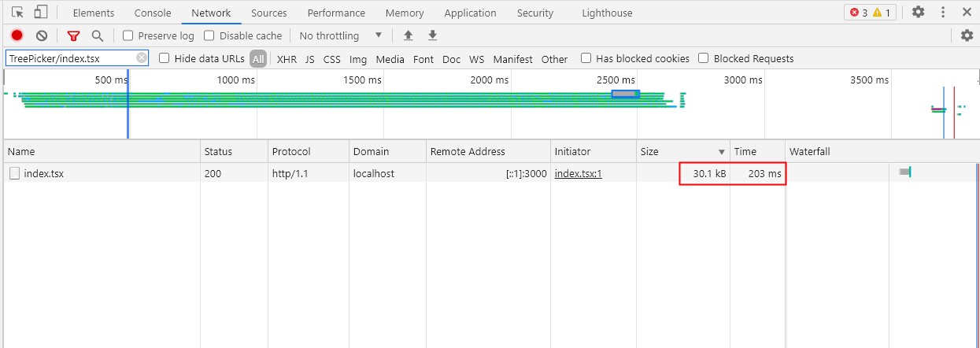Viewport: 980px width, 348px height.
Task: Clear the network log
Action: pos(42,35)
